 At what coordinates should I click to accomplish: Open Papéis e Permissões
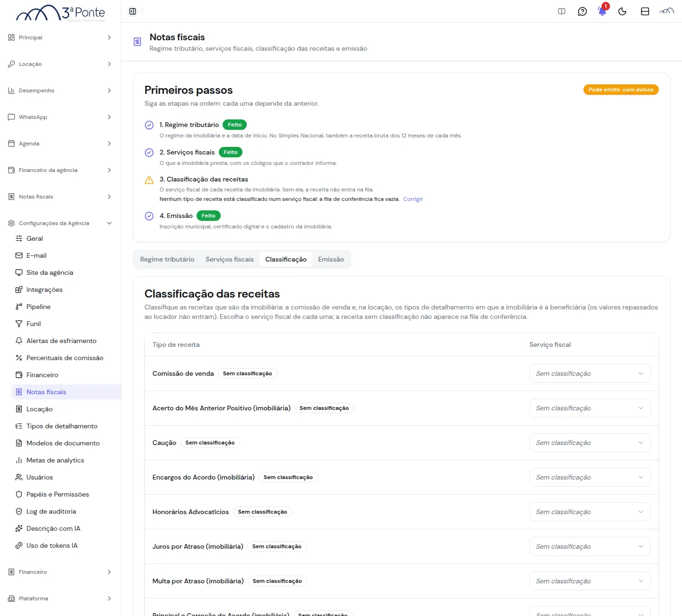[66, 494]
